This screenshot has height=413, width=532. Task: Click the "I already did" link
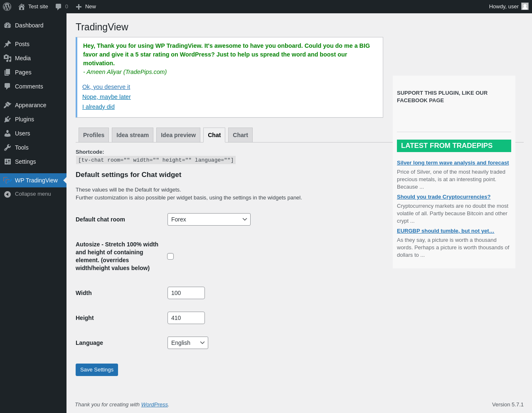99,107
